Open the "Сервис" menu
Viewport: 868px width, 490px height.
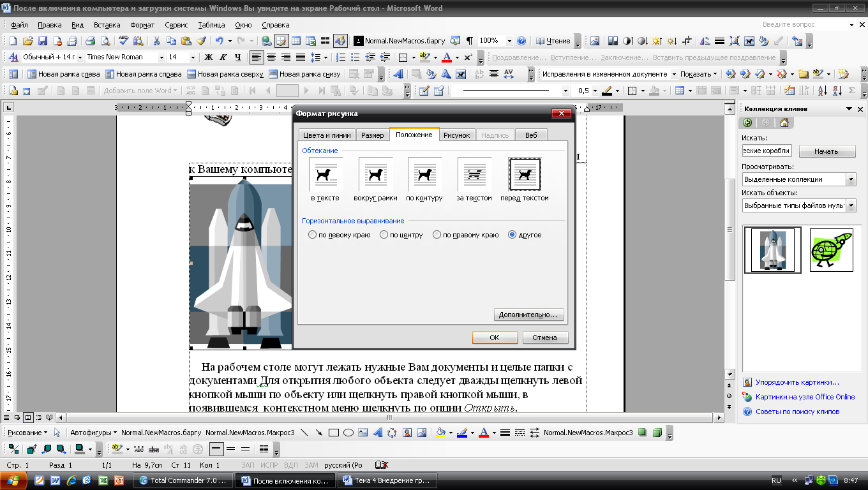[176, 25]
